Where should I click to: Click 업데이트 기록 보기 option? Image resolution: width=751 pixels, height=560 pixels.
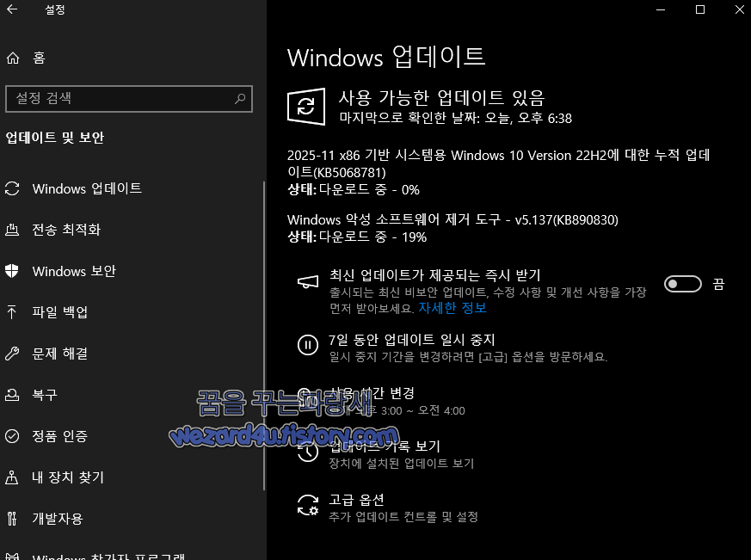point(385,446)
